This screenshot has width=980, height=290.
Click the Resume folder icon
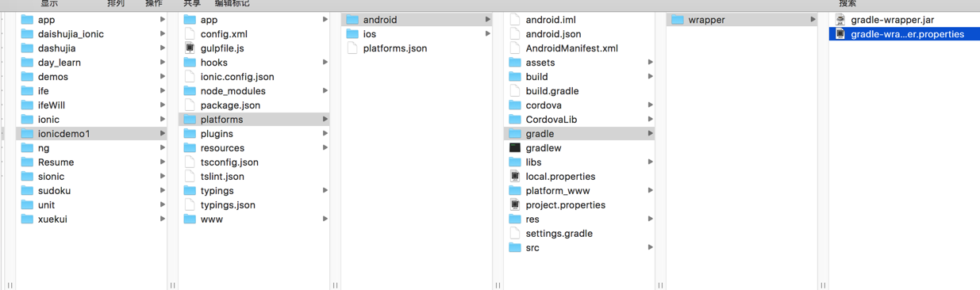27,162
